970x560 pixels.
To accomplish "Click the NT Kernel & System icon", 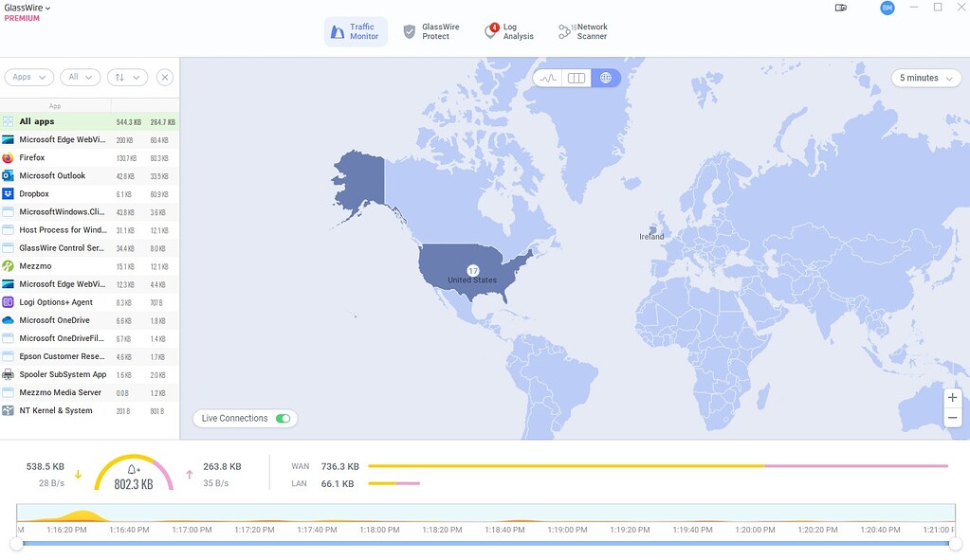I will tap(8, 410).
